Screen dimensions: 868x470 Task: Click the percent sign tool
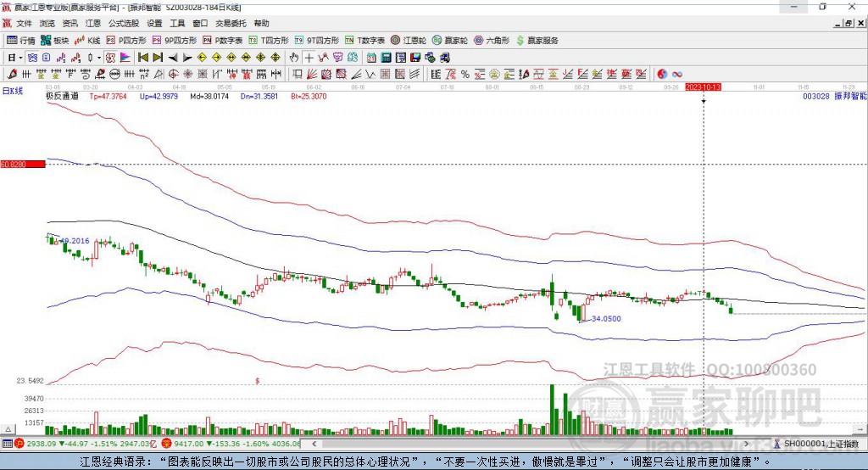point(465,75)
